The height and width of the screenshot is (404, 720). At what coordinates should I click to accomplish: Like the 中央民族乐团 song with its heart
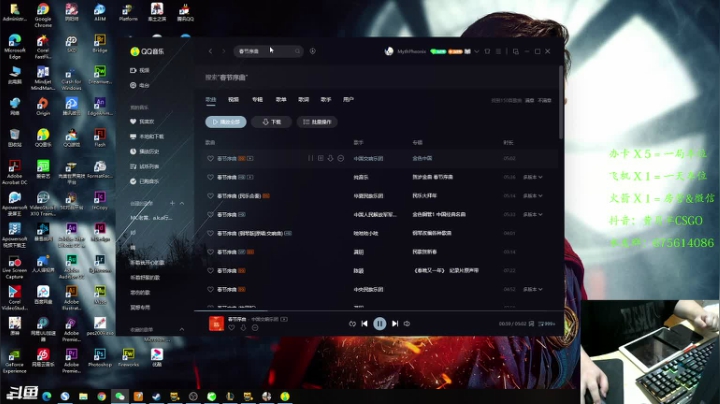tap(210, 290)
